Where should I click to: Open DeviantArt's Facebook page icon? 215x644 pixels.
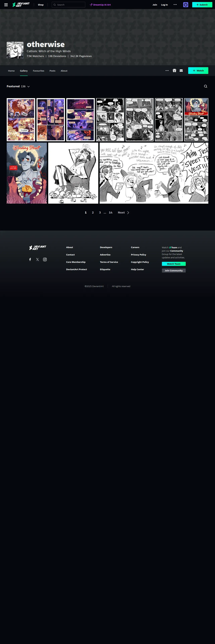(30, 259)
